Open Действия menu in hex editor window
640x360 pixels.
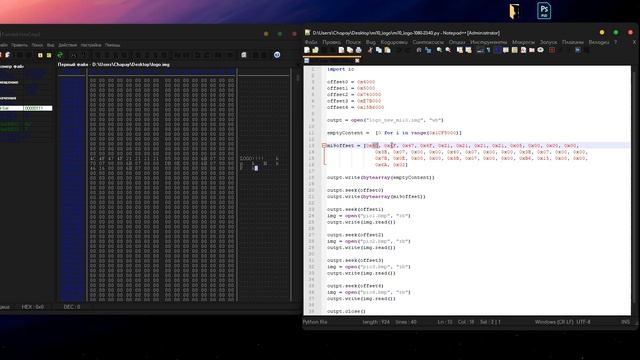[x=67, y=45]
